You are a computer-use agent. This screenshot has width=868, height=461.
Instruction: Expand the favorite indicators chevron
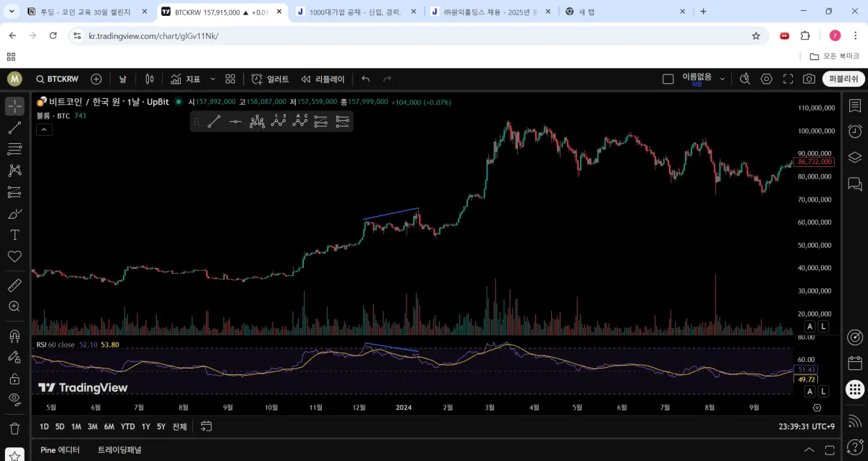point(213,79)
